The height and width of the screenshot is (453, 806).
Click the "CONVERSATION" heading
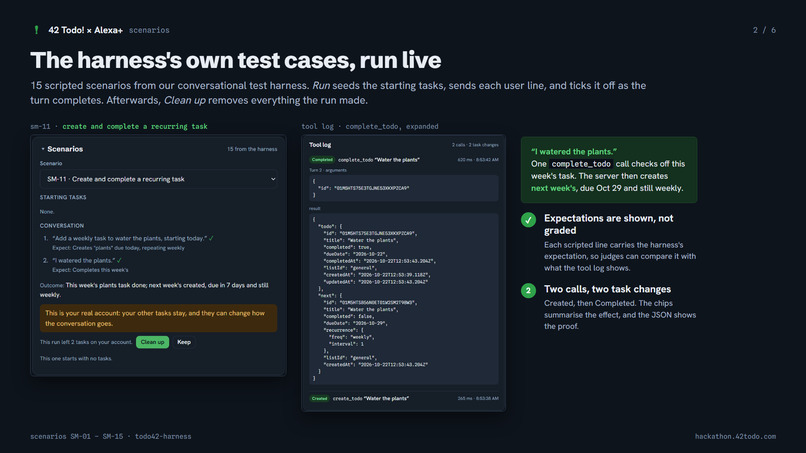click(62, 226)
